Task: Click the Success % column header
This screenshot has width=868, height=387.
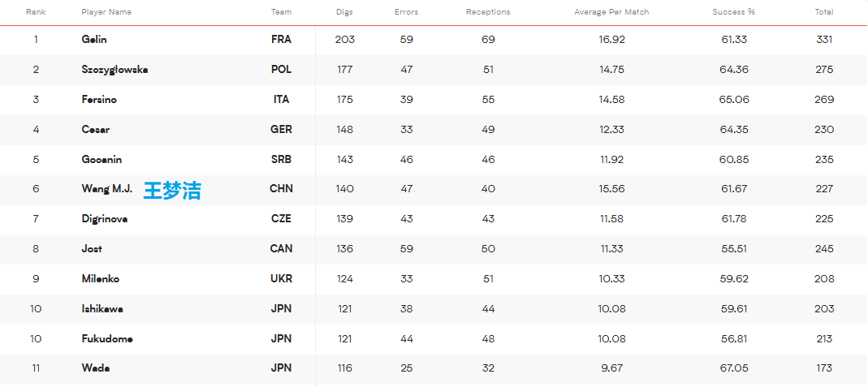Action: pos(733,12)
